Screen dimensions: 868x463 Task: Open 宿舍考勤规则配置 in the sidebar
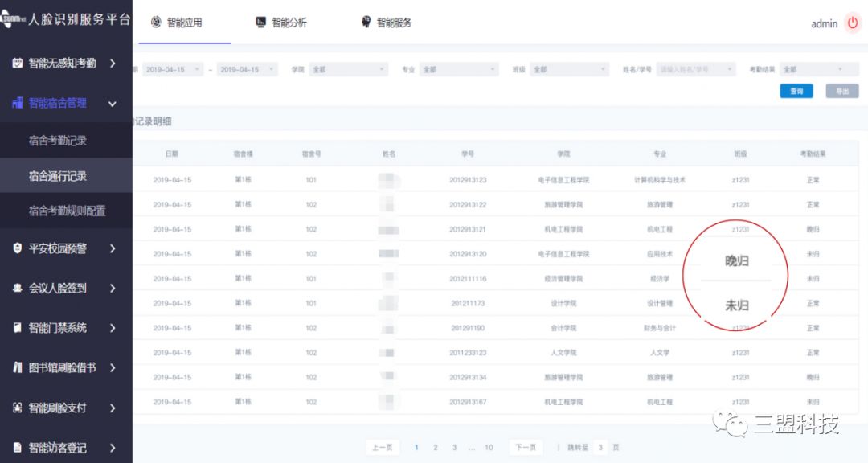pos(67,211)
